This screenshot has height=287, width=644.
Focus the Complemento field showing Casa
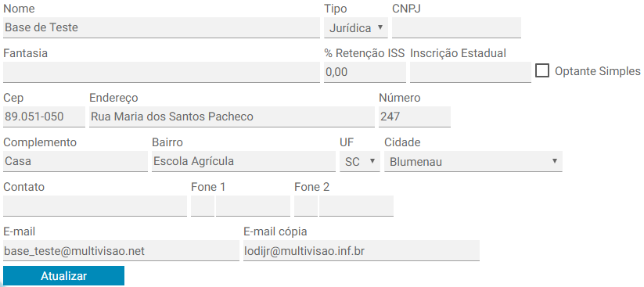click(x=75, y=161)
